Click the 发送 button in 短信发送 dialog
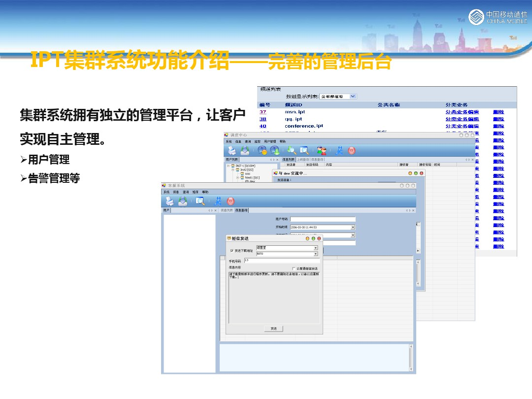 (273, 329)
